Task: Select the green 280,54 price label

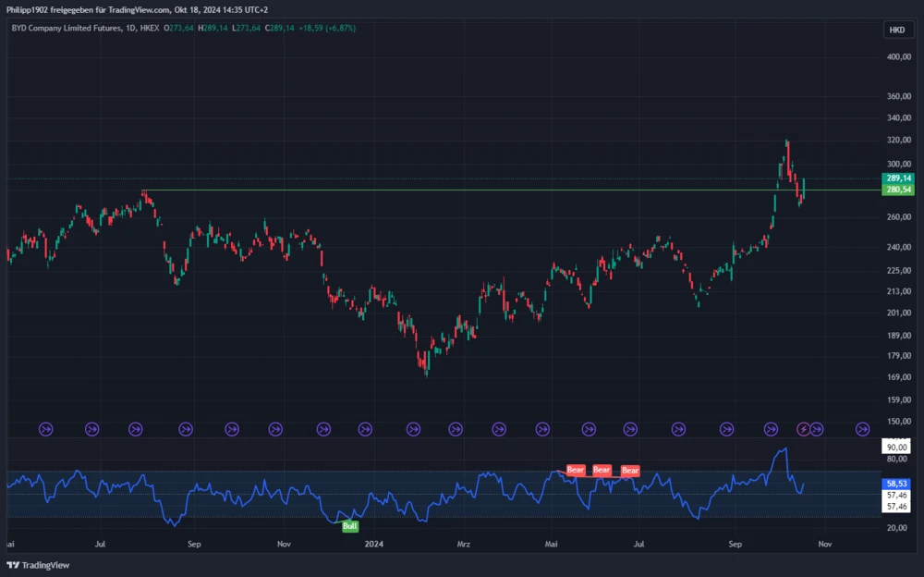Action: pos(899,190)
